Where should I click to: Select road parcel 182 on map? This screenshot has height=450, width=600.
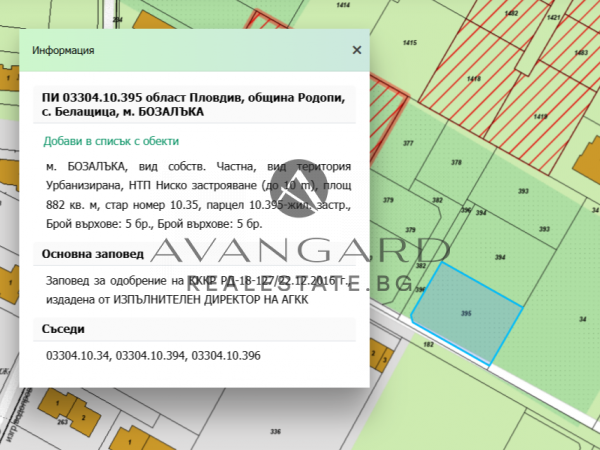point(428,344)
